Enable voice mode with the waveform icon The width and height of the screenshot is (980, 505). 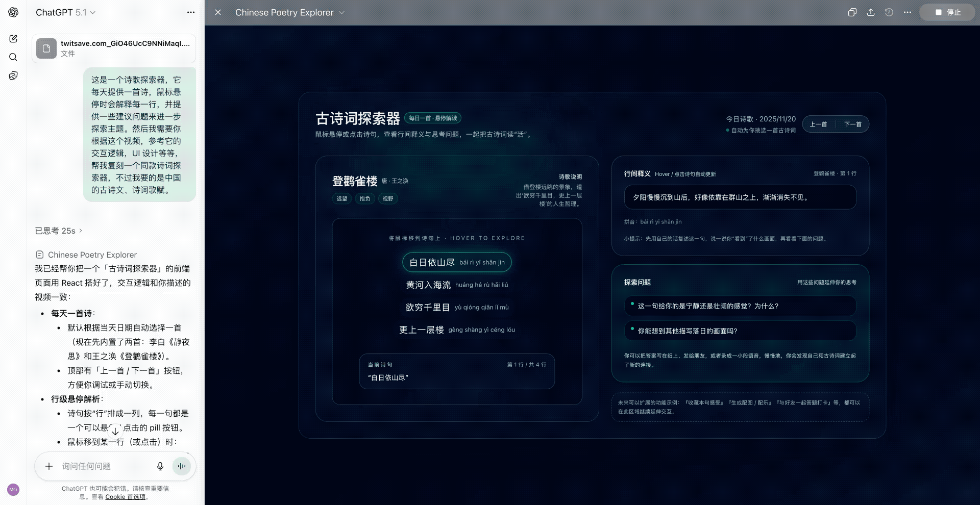coord(182,466)
